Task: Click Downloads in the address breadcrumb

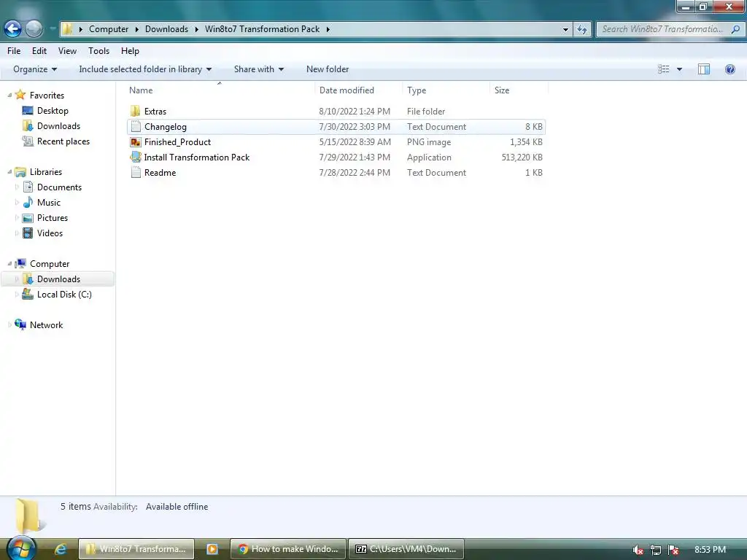Action: pyautogui.click(x=166, y=29)
